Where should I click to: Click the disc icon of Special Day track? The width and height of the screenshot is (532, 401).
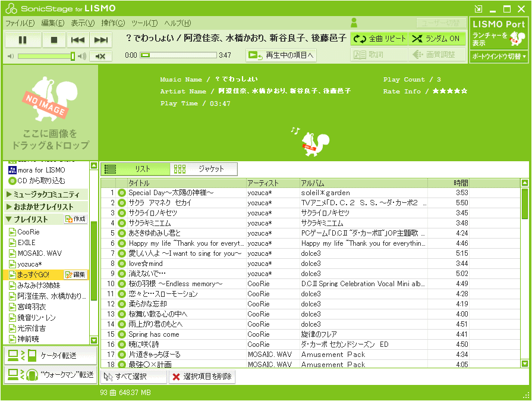click(122, 193)
